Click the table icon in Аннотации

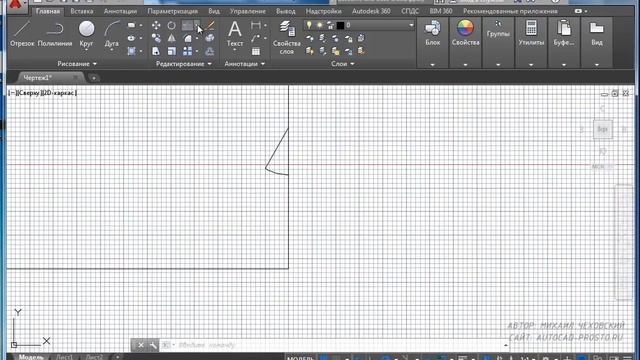click(256, 51)
